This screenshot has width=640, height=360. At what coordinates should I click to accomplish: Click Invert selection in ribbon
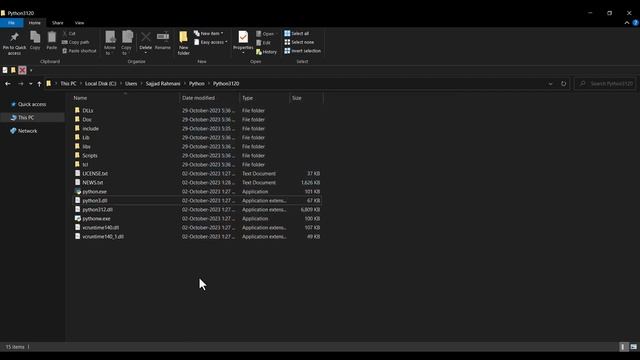pos(303,51)
